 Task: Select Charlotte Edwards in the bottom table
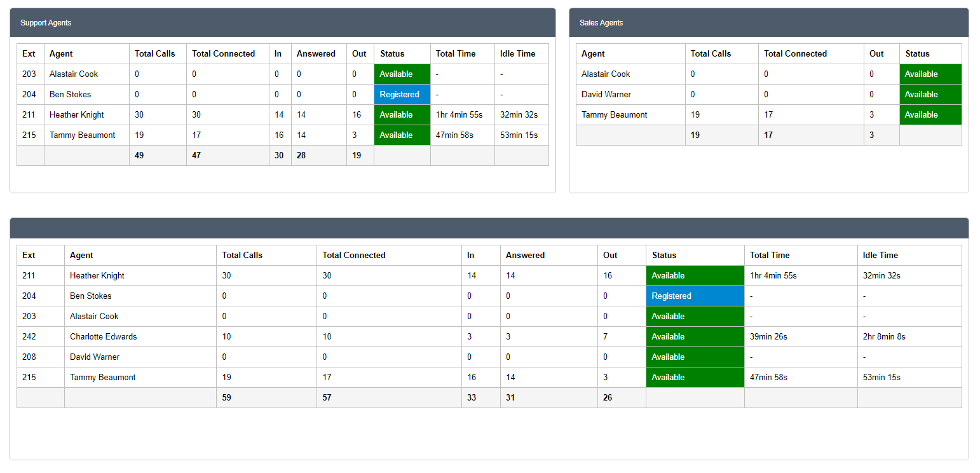pos(104,337)
